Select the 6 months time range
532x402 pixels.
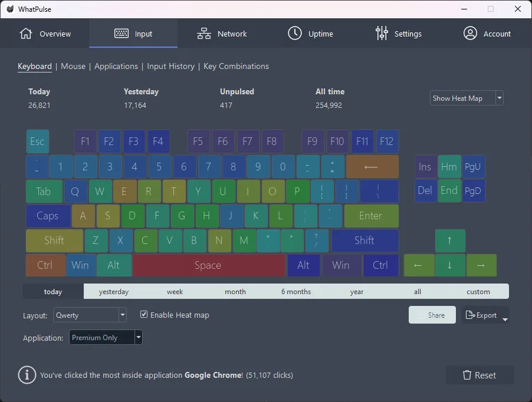[x=296, y=291]
